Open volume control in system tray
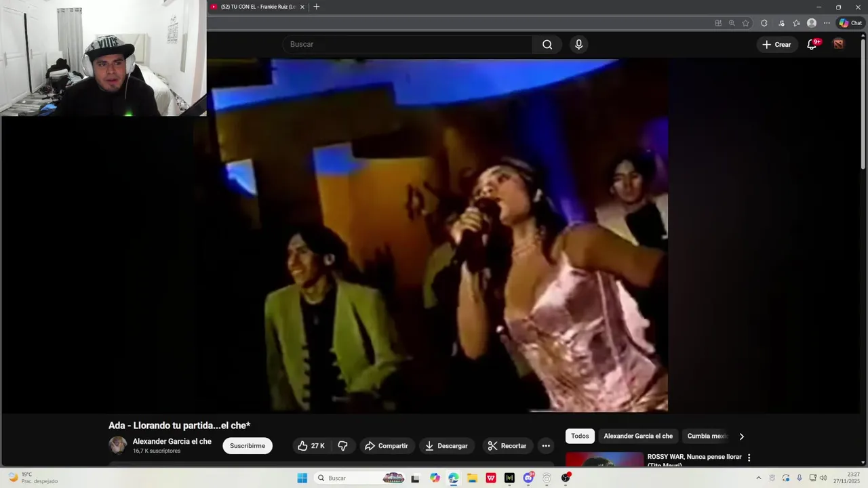Image resolution: width=868 pixels, height=488 pixels. 823,478
